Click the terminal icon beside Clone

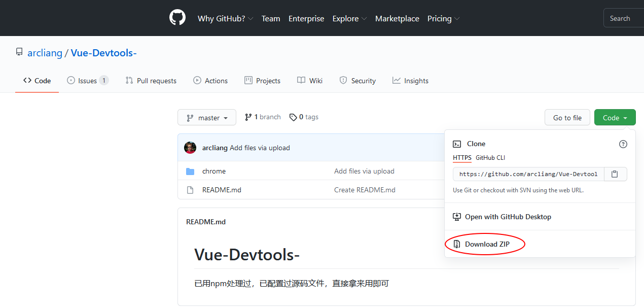(x=457, y=144)
